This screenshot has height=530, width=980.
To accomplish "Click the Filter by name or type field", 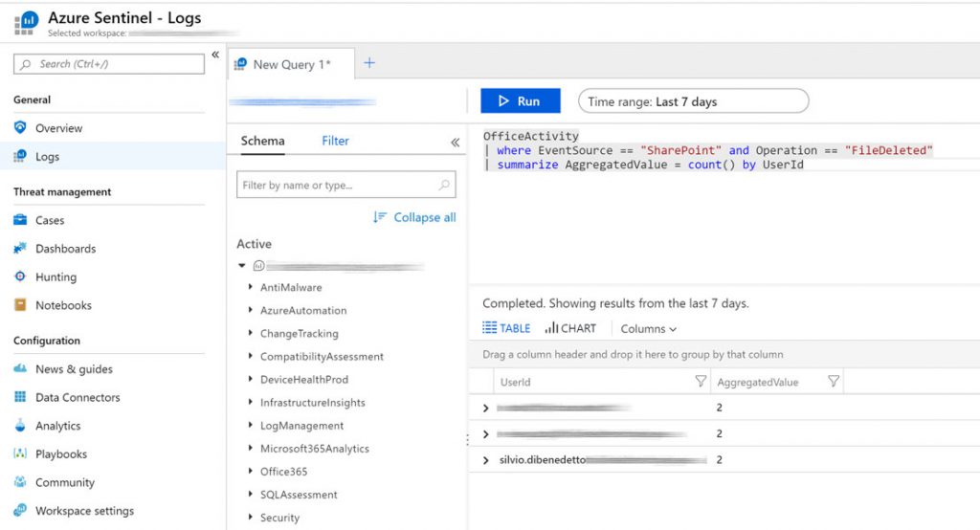I will 345,185.
